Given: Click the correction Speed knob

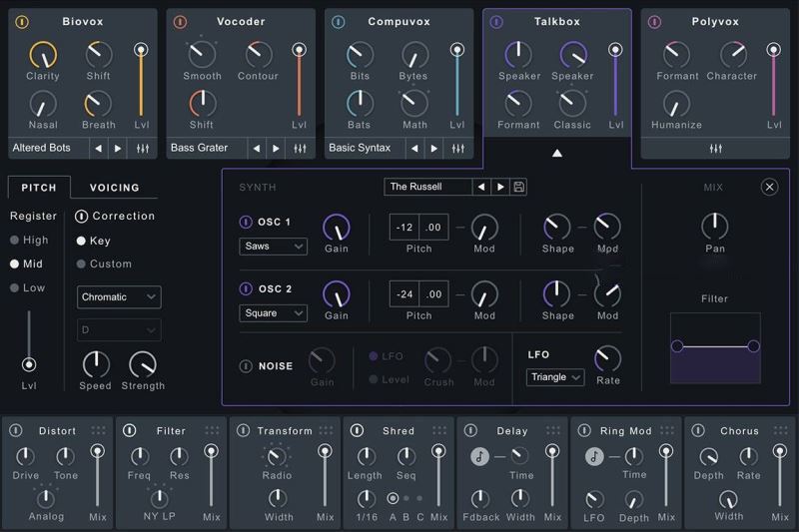Looking at the screenshot, I should (x=96, y=364).
